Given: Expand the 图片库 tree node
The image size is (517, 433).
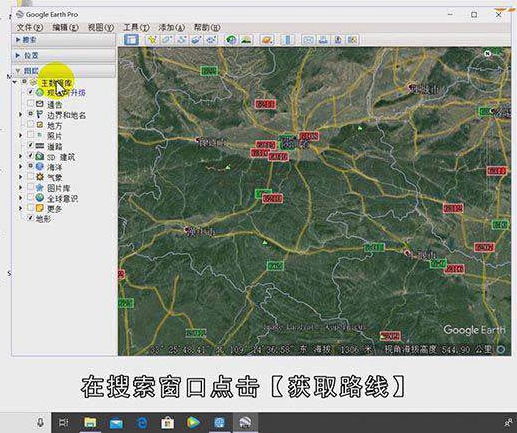Looking at the screenshot, I should click(21, 187).
